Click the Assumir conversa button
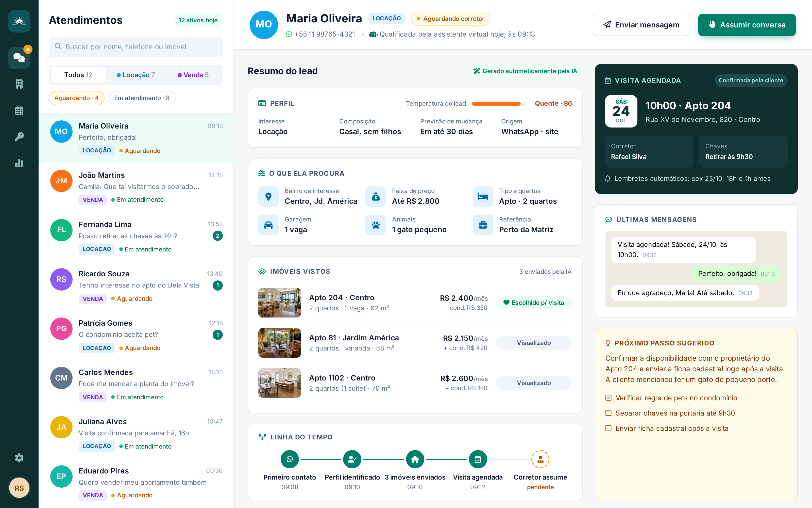The height and width of the screenshot is (508, 812). pyautogui.click(x=747, y=25)
